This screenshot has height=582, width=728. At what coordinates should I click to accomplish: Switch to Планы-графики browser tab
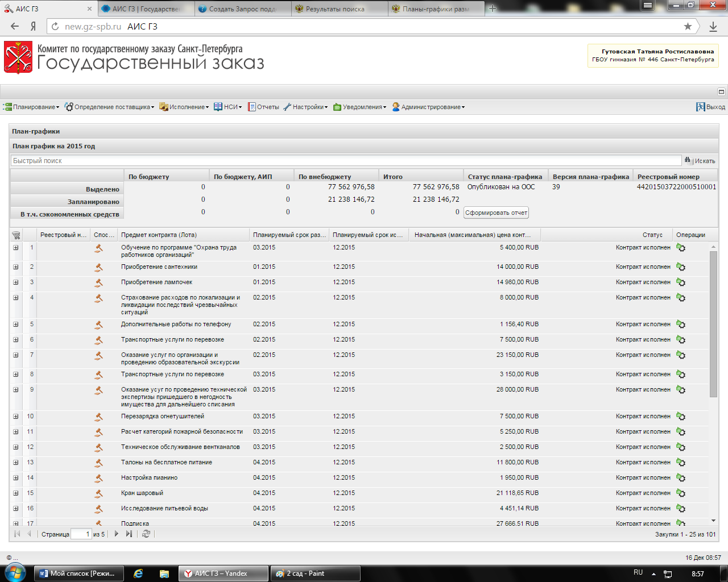[x=436, y=9]
